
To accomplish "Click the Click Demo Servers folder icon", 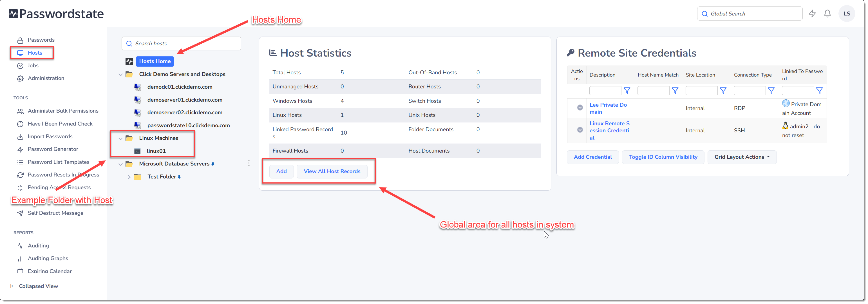I will click(x=129, y=74).
